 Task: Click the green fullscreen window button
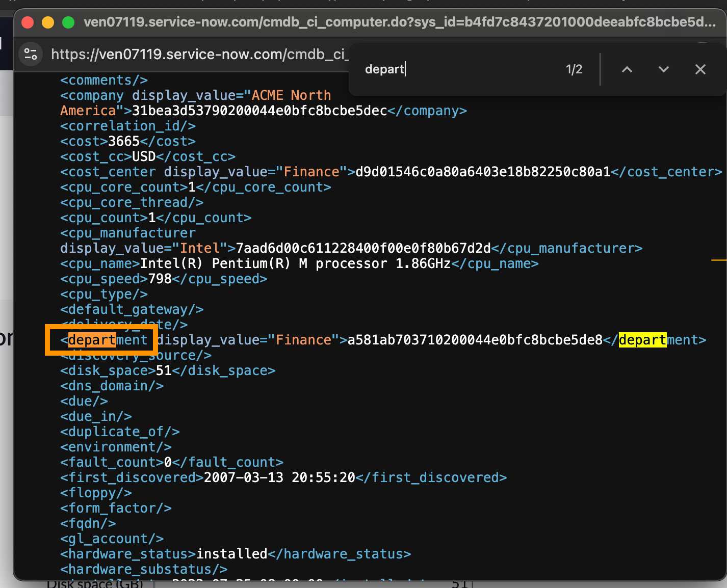pyautogui.click(x=68, y=22)
